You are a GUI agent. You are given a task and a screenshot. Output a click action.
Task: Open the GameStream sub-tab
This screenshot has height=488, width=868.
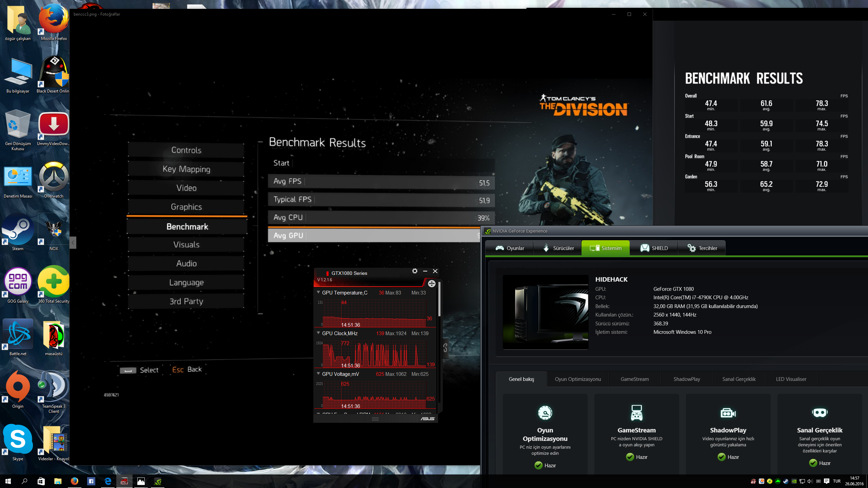635,379
